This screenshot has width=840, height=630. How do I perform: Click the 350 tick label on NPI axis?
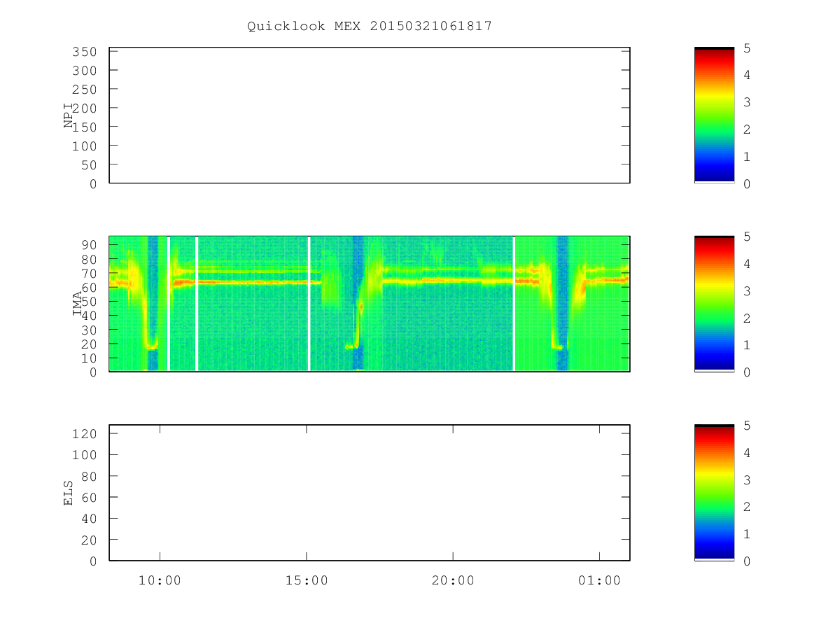pos(84,52)
